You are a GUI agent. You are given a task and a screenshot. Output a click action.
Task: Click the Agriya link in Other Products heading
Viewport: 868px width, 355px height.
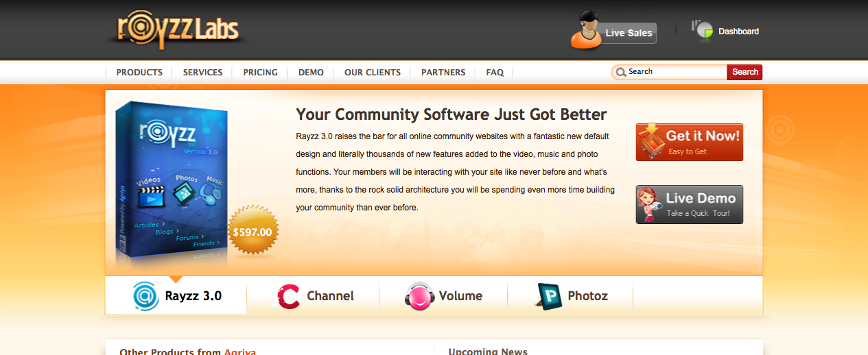pyautogui.click(x=240, y=352)
